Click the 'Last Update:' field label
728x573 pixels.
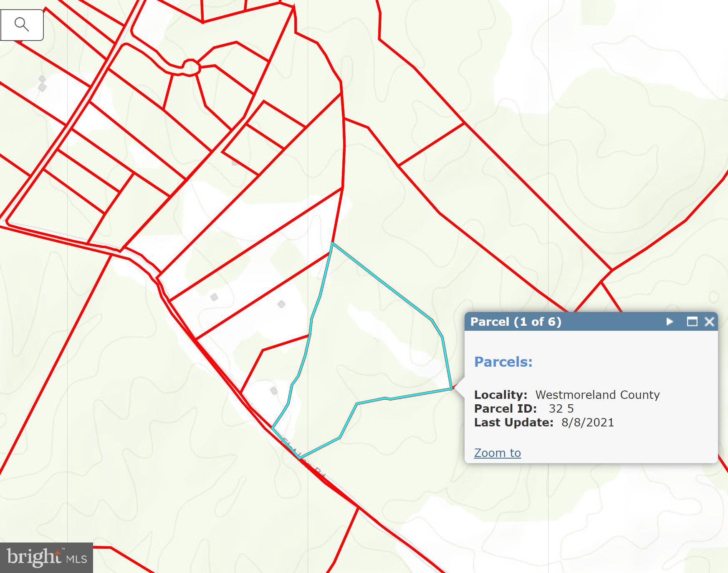(513, 422)
